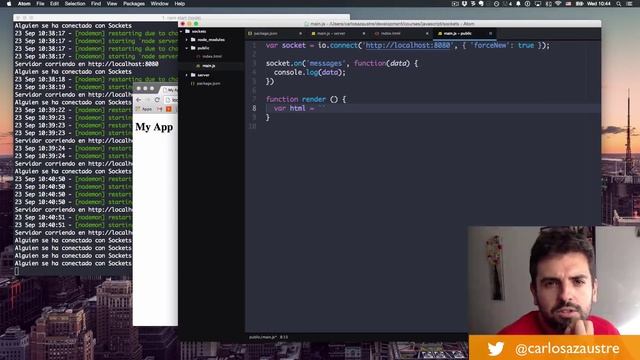Open the Selection menu
The height and width of the screenshot is (360, 640).
pos(75,4)
